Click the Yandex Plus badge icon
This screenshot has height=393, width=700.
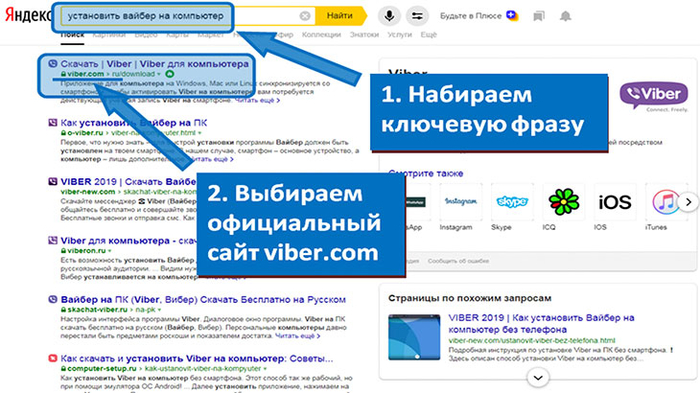(512, 16)
